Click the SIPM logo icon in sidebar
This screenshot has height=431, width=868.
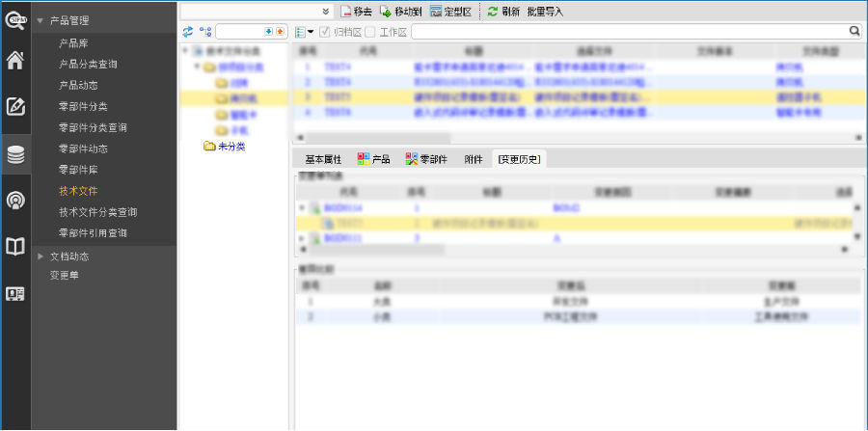click(x=15, y=20)
